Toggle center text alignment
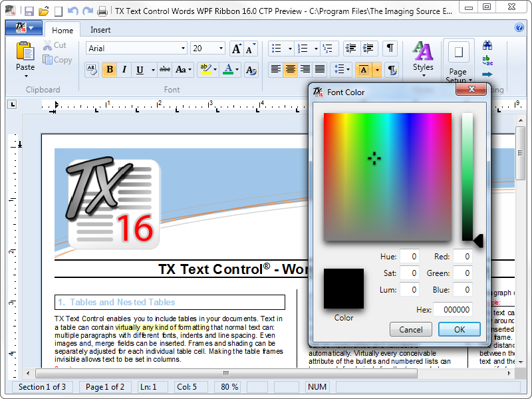This screenshot has height=399, width=532. [x=291, y=69]
